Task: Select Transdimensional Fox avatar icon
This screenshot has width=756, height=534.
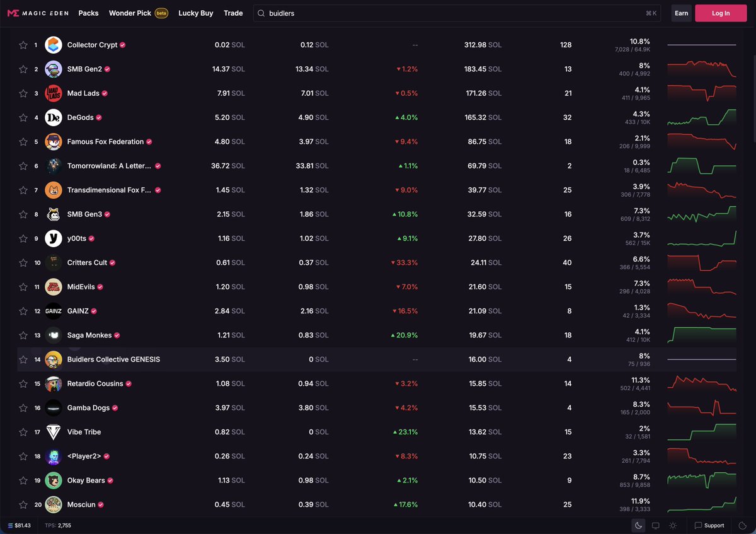Action: pyautogui.click(x=54, y=190)
